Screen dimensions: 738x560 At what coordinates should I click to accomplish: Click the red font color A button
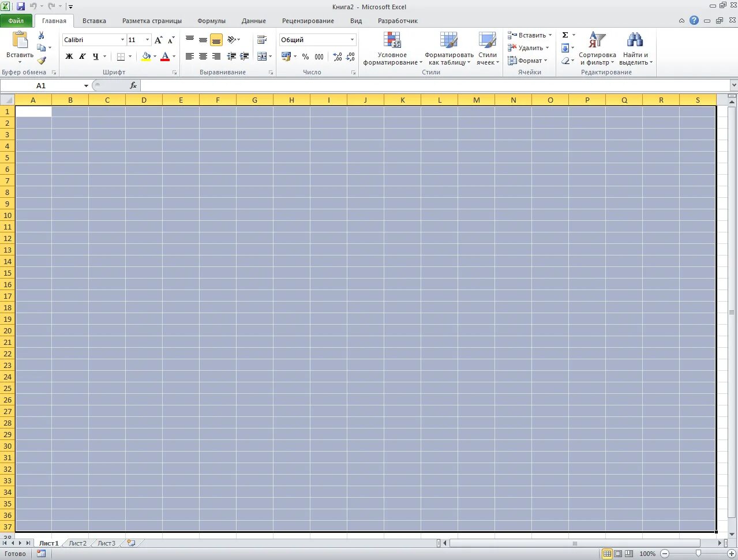tap(165, 57)
